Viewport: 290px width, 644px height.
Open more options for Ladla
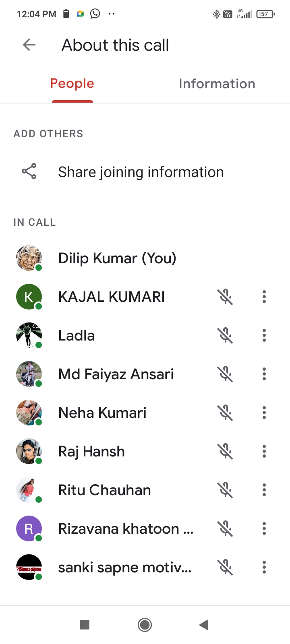click(264, 336)
